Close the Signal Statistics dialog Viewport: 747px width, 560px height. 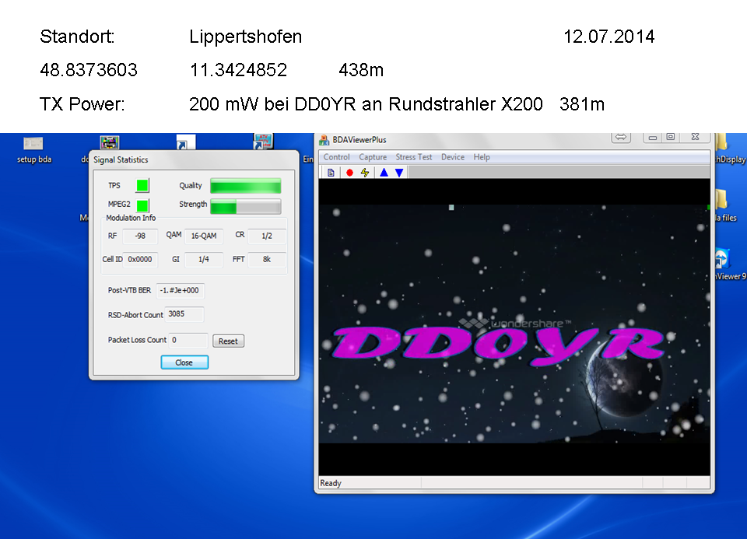pyautogui.click(x=184, y=362)
